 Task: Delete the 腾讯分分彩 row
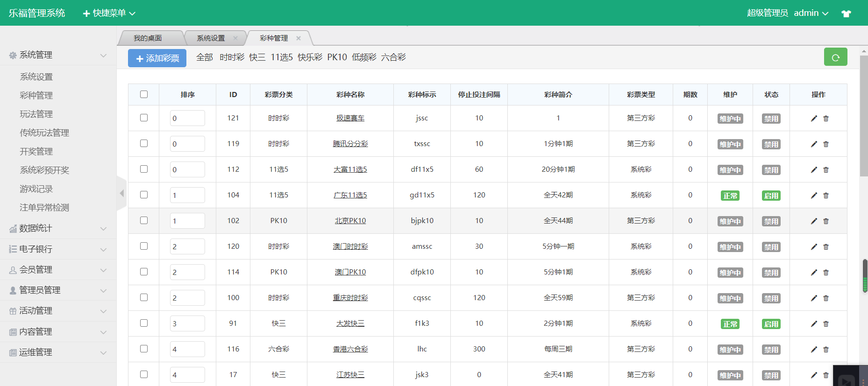click(826, 144)
